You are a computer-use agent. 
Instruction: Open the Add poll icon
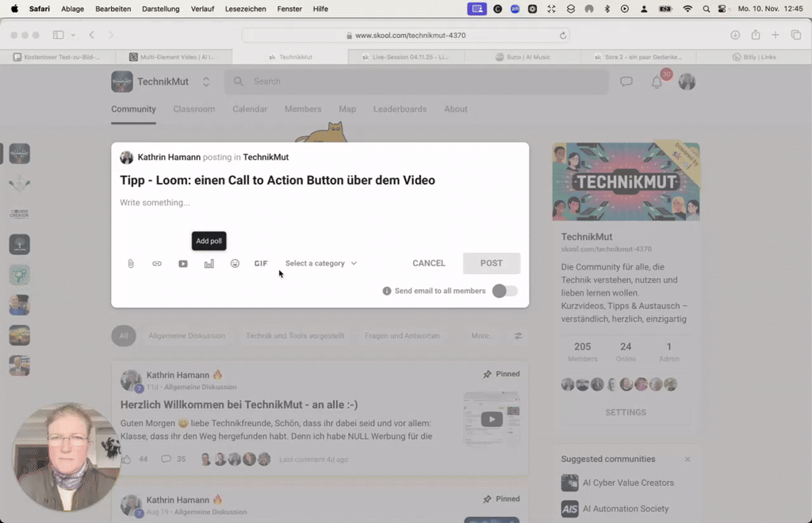coord(209,263)
